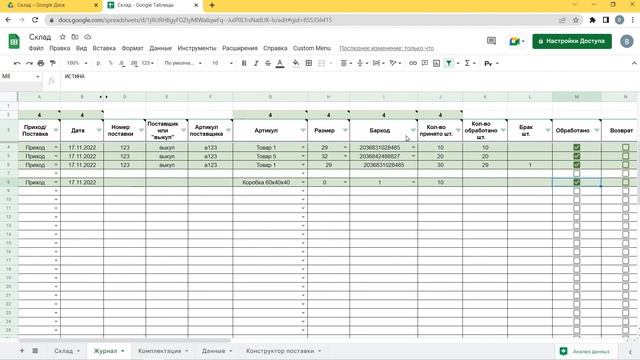The image size is (640, 360).
Task: Open the Вставка menu
Action: pyautogui.click(x=104, y=48)
